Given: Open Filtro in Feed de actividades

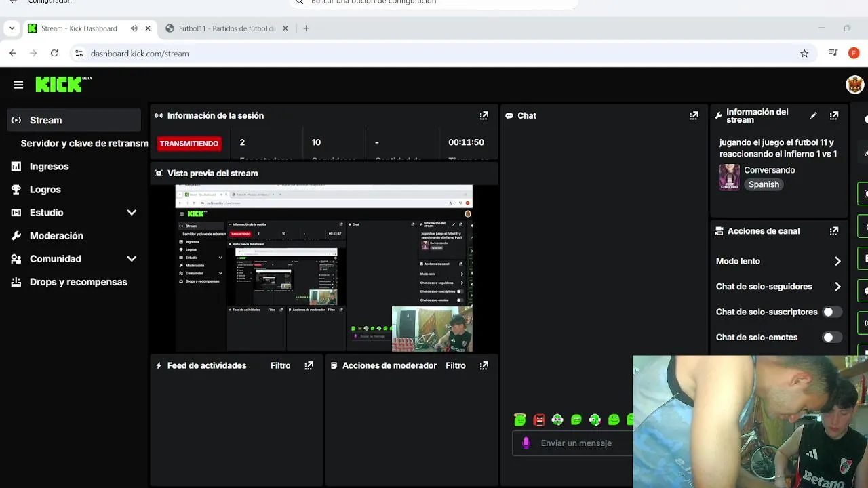Looking at the screenshot, I should tap(280, 365).
